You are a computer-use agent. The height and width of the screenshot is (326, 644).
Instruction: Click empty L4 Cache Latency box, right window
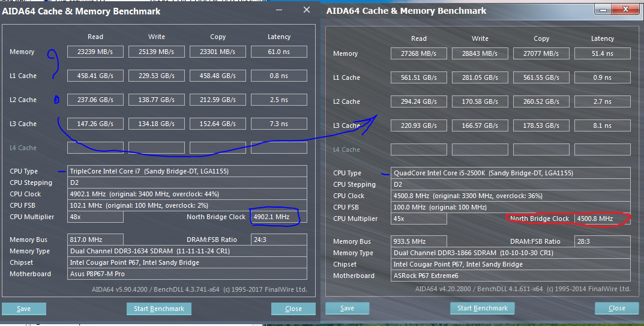pyautogui.click(x=602, y=149)
